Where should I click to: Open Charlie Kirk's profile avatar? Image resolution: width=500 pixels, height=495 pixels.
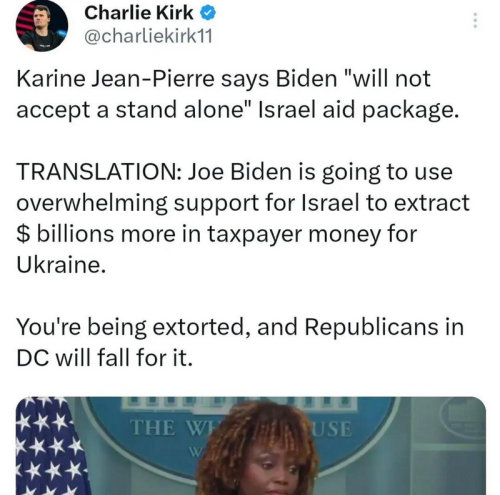click(x=42, y=25)
